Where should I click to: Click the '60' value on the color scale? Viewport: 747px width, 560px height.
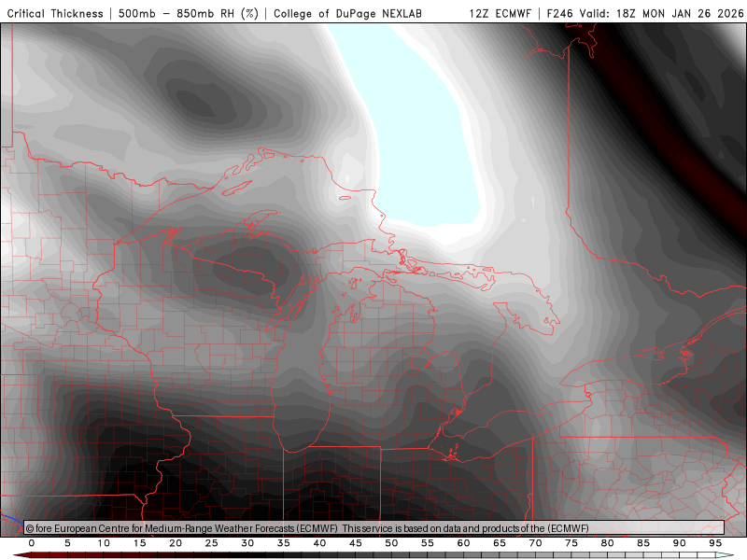click(x=463, y=543)
